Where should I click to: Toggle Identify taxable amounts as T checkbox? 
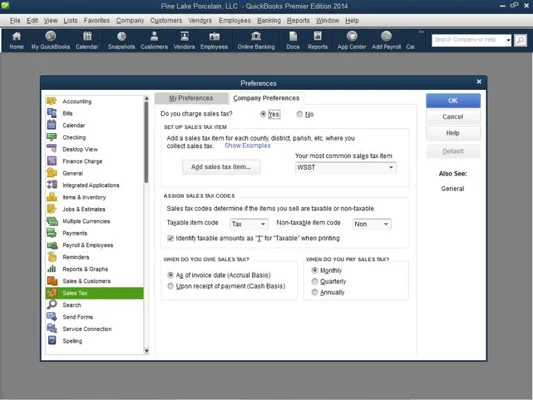170,238
